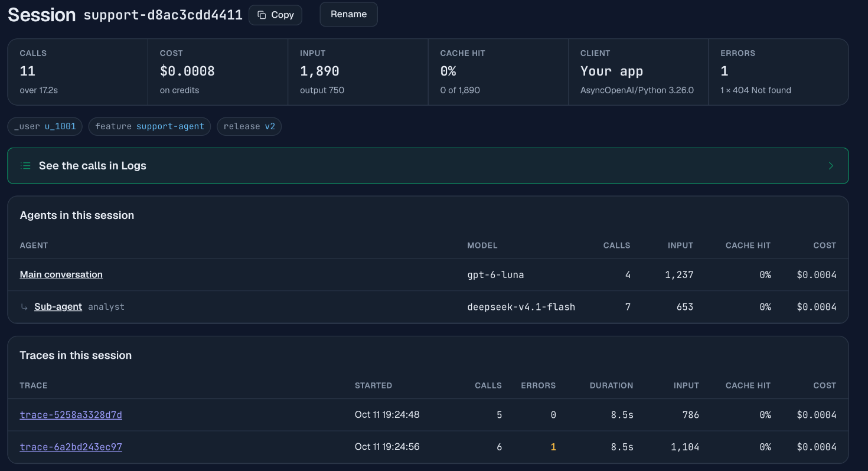Click the Errors stat value 1
868x471 pixels.
click(x=725, y=71)
